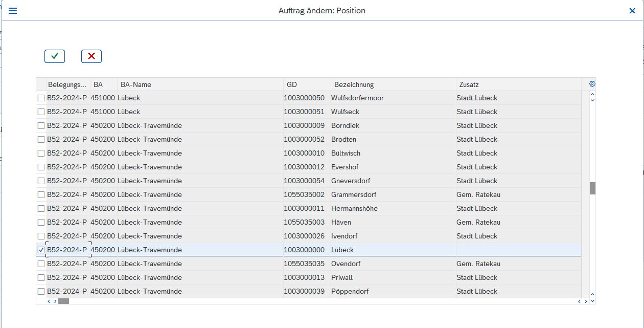This screenshot has height=328, width=644.
Task: Click Stadt Lübeck in Pöppendorf row
Action: coord(519,292)
